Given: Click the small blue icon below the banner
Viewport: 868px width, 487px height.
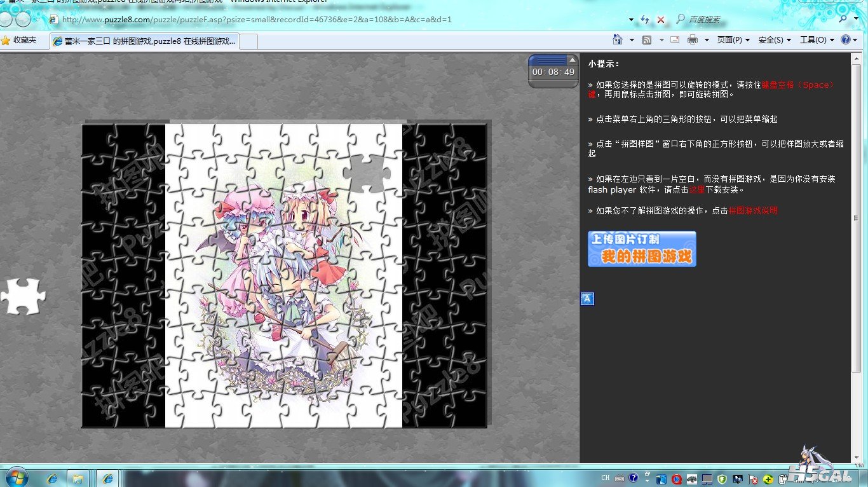Looking at the screenshot, I should click(587, 298).
